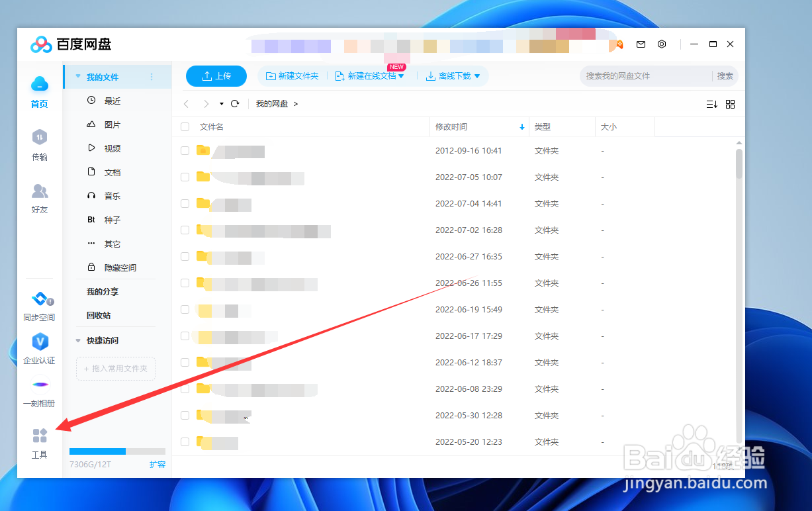Click the storage usage progress bar
The image size is (812, 511).
coord(117,451)
